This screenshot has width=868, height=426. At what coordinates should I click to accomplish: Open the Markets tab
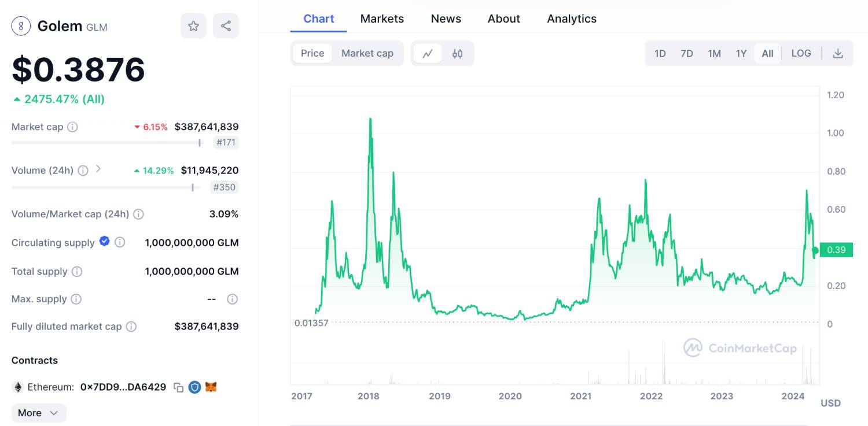(382, 18)
